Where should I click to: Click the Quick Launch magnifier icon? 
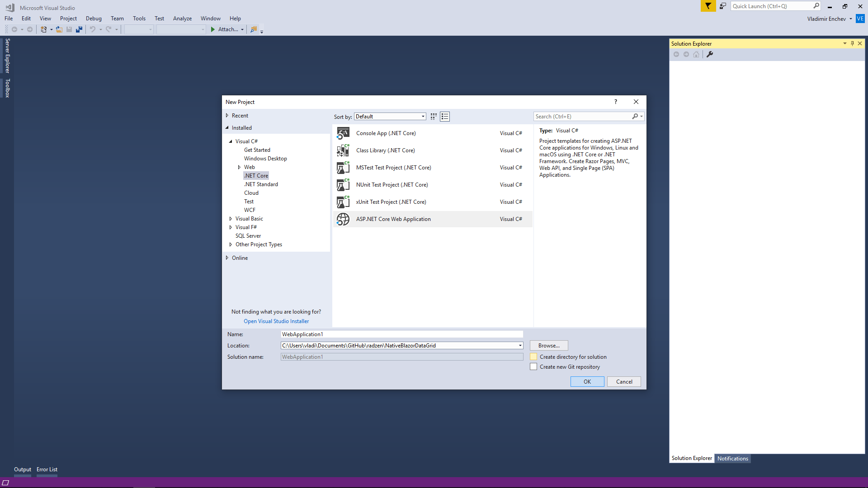(x=816, y=6)
